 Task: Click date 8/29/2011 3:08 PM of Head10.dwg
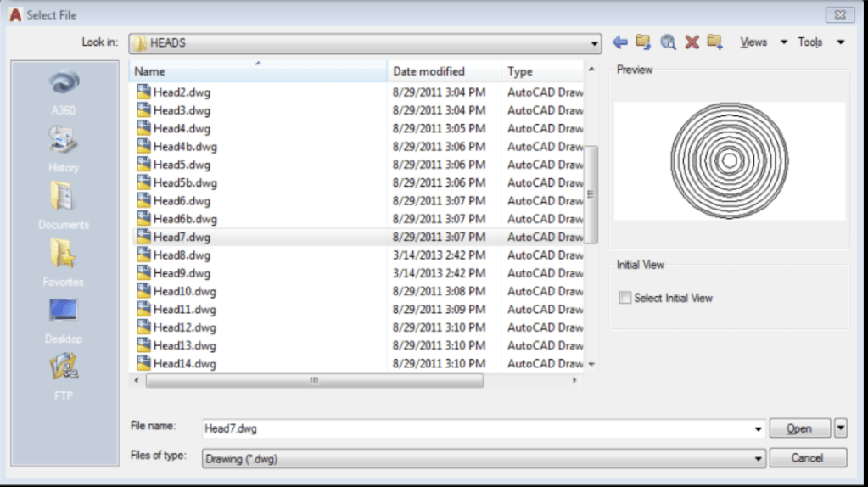pyautogui.click(x=439, y=291)
